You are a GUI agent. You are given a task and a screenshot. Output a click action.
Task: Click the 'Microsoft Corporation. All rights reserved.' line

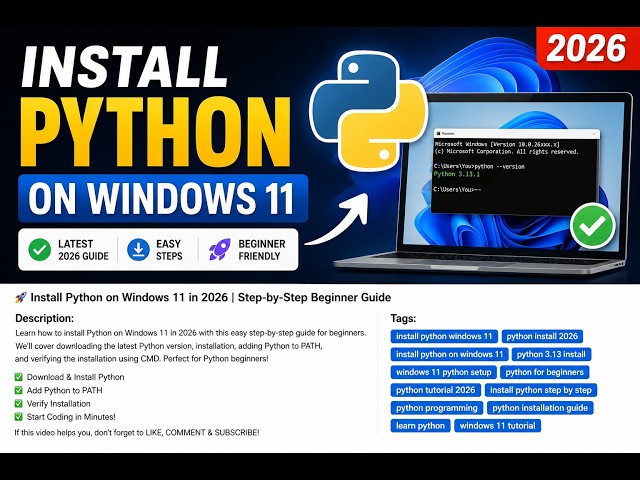point(507,152)
